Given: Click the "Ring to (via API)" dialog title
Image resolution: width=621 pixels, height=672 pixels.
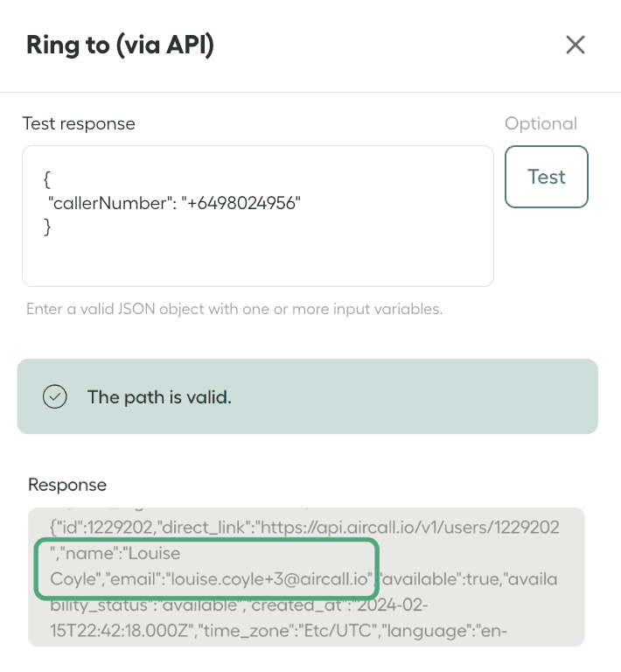Looking at the screenshot, I should [x=120, y=45].
